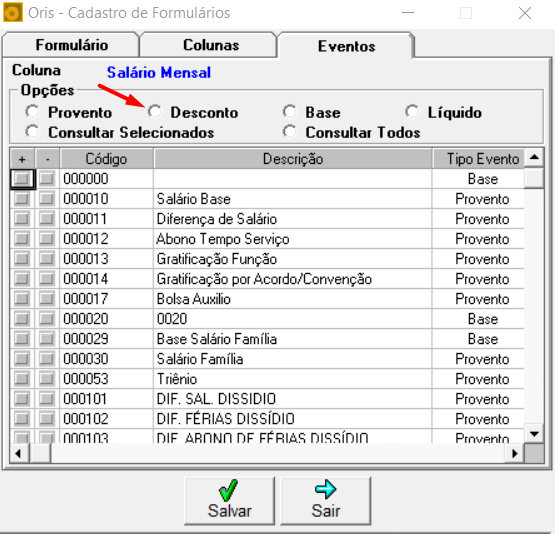Screen dimensions: 555x534
Task: Check the plus box for code 000014
Action: [22, 279]
